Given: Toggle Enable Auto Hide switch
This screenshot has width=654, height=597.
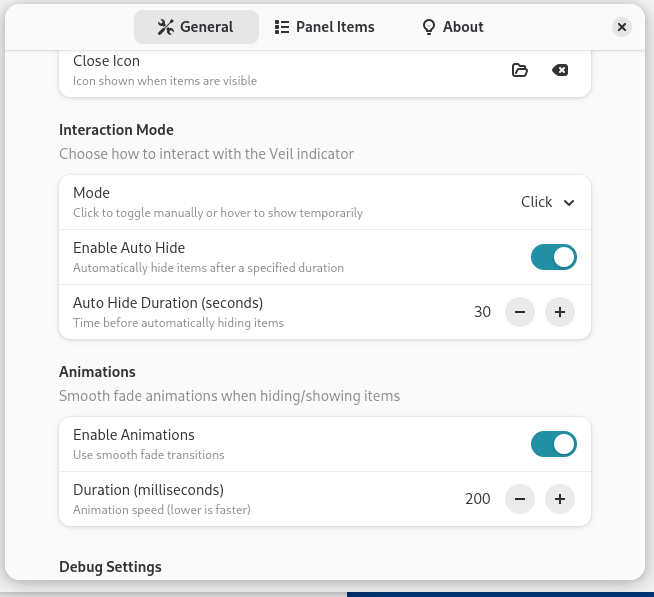Looking at the screenshot, I should 553,257.
